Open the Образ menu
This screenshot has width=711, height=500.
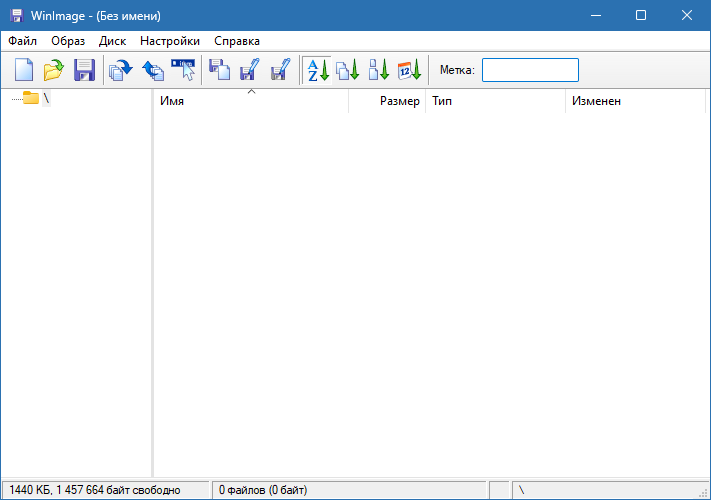68,41
